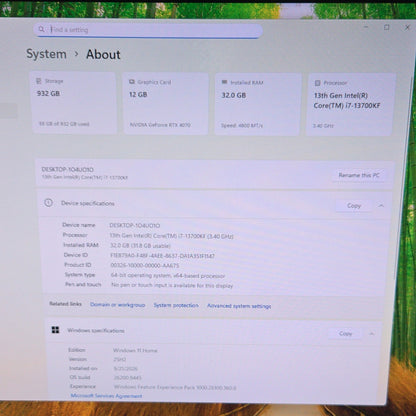This screenshot has height=416, width=416.
Task: Open the Storage 932 GB card
Action: pos(73,103)
